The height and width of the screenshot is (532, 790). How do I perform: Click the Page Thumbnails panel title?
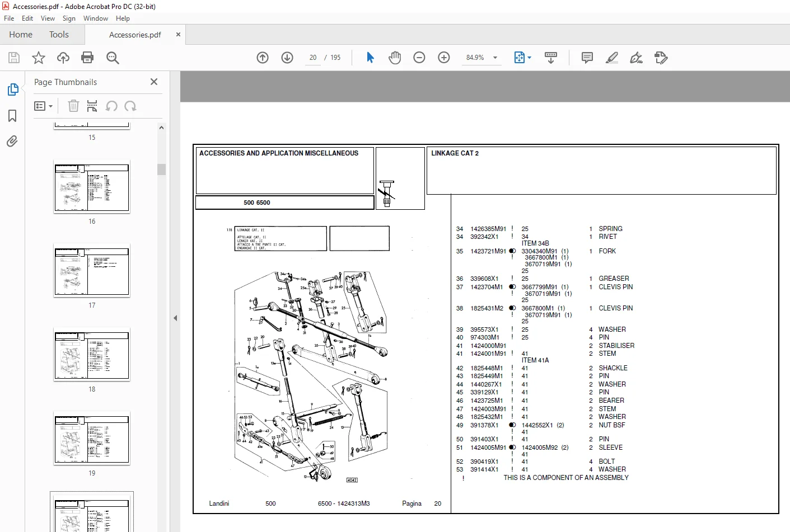click(x=66, y=82)
